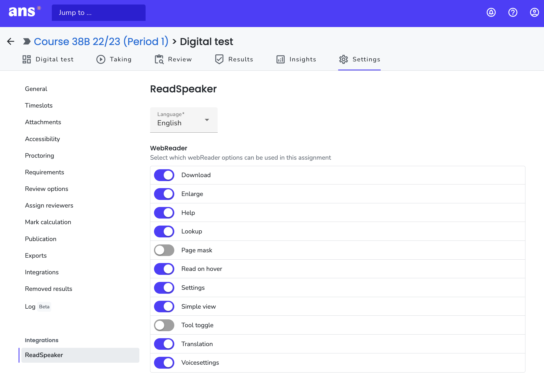The image size is (544, 392).
Task: Click the ans logo
Action: 25,12
